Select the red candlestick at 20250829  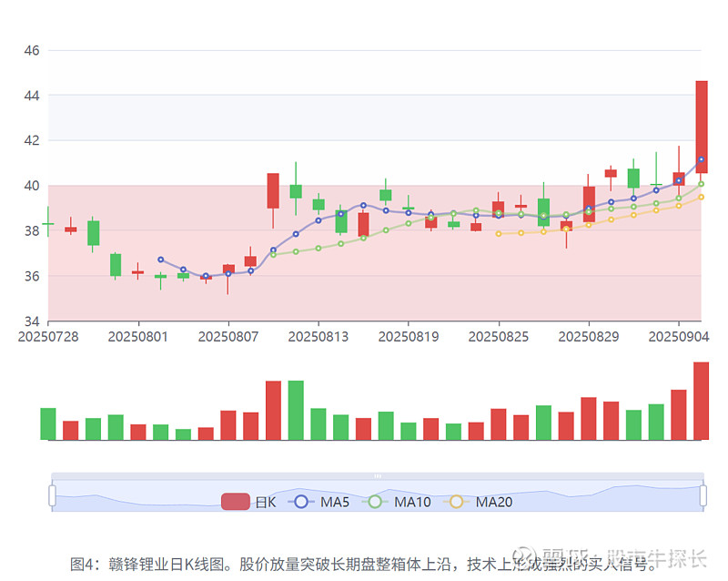pyautogui.click(x=589, y=205)
